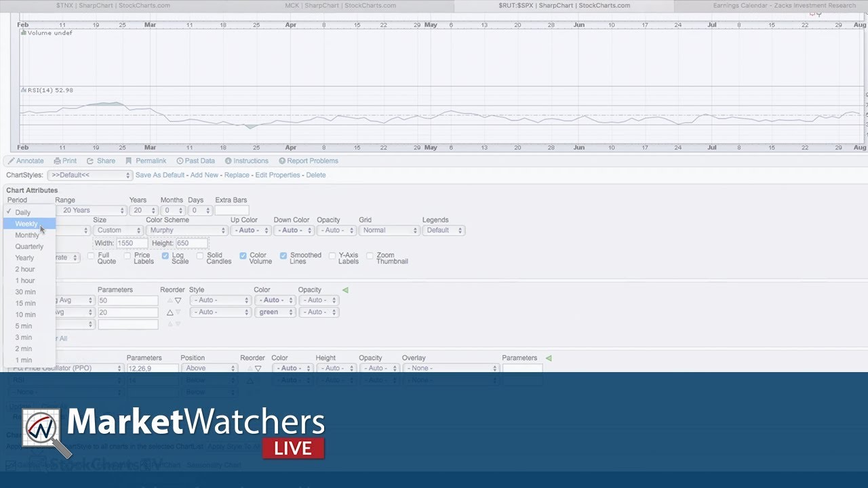Select Yearly period option

coord(29,258)
